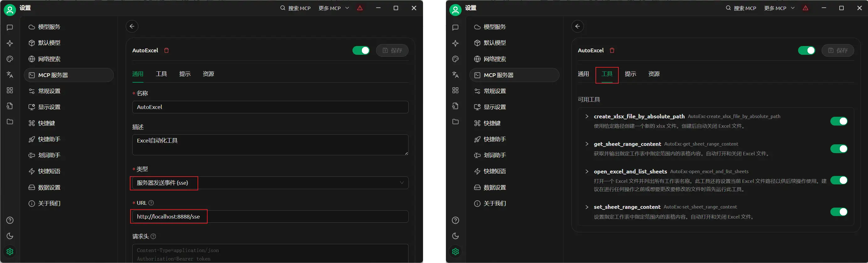Screen dimensions: 868x263
Task: Disable create_xlsx_file_by_absolute_path tool switch
Action: pyautogui.click(x=839, y=121)
